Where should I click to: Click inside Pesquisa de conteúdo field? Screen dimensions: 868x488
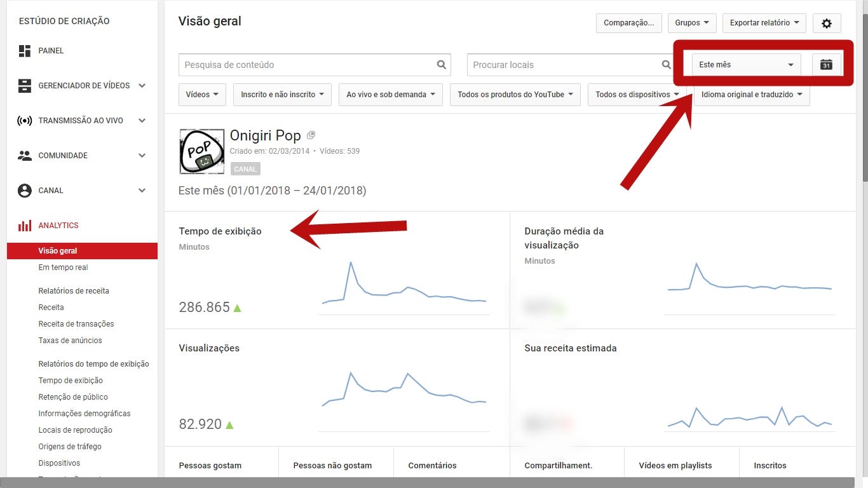pyautogui.click(x=315, y=65)
